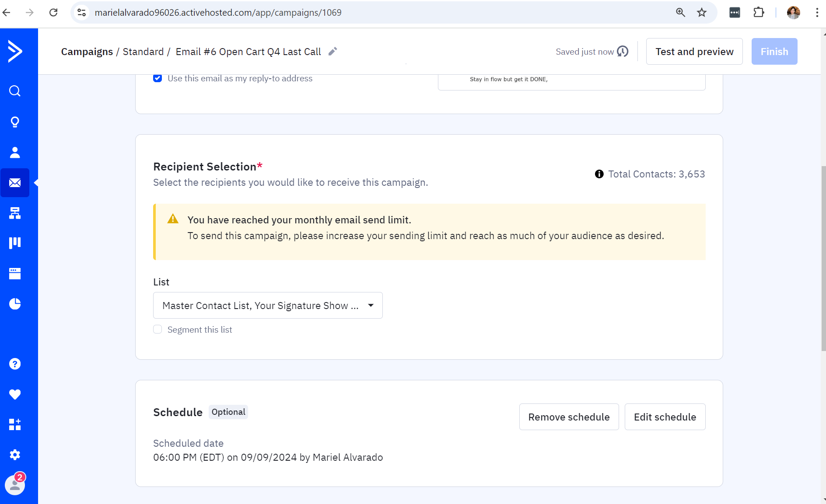
Task: Click the Campaigns breadcrumb link
Action: coord(87,52)
